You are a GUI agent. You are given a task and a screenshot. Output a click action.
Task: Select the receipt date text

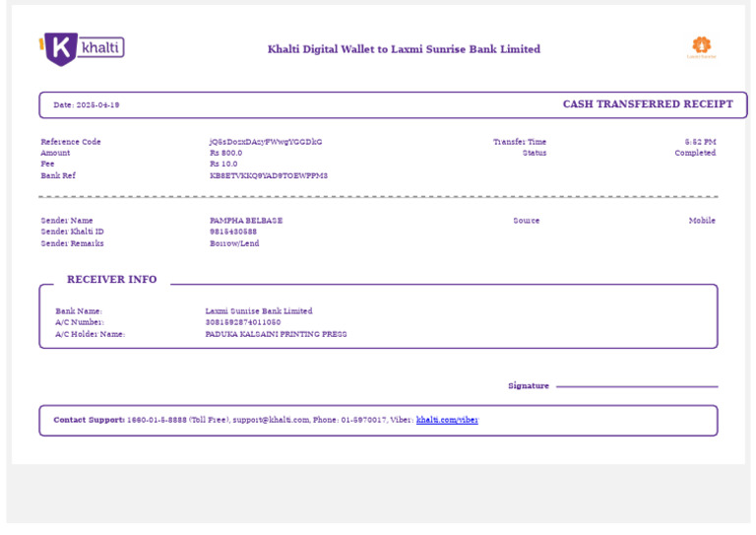click(x=87, y=104)
